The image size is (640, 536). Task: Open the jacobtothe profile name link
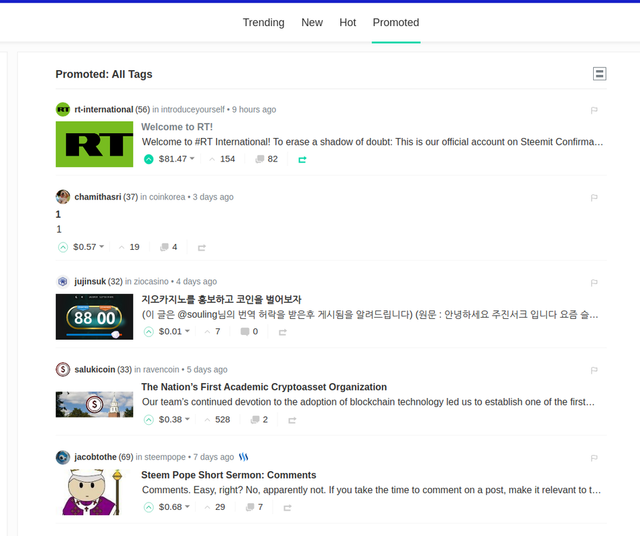95,457
